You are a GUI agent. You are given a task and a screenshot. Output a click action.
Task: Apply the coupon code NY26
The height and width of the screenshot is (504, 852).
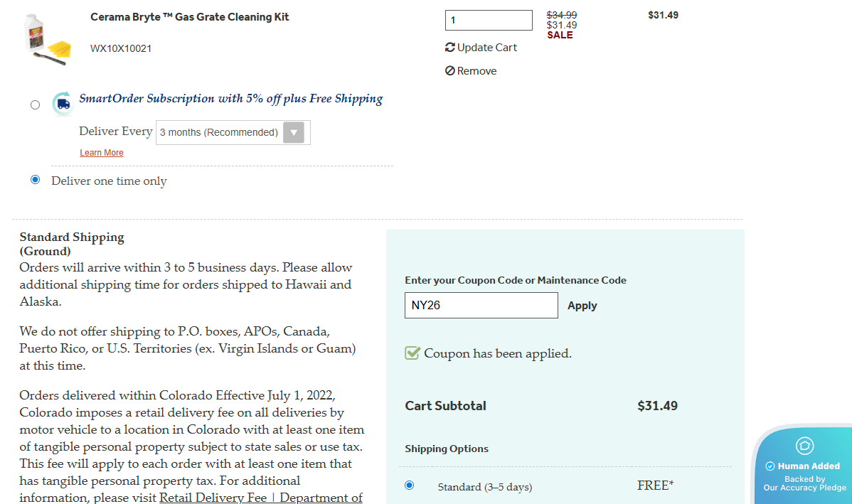pyautogui.click(x=582, y=306)
